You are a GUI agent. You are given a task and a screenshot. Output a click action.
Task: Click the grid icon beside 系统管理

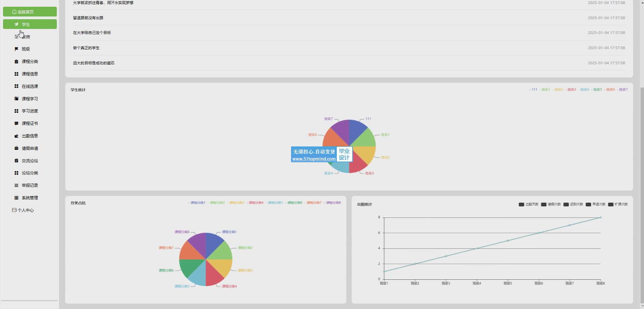16,198
